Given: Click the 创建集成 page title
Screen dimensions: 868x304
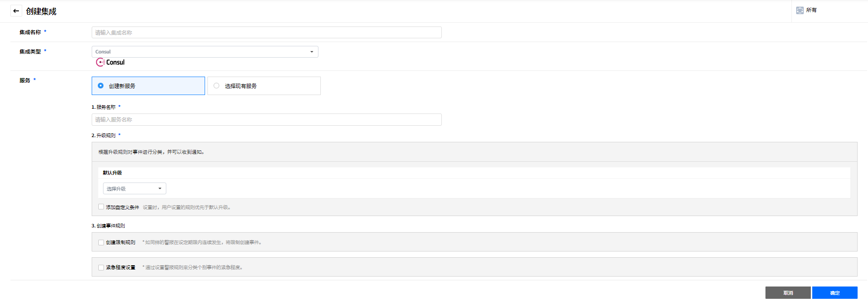Looking at the screenshot, I should [41, 11].
